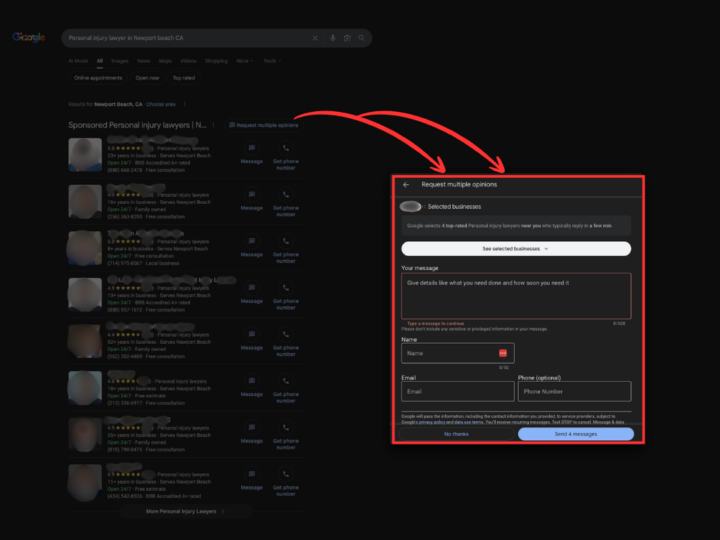720x540 pixels.
Task: Expand the See selected businesses dropdown
Action: point(516,249)
